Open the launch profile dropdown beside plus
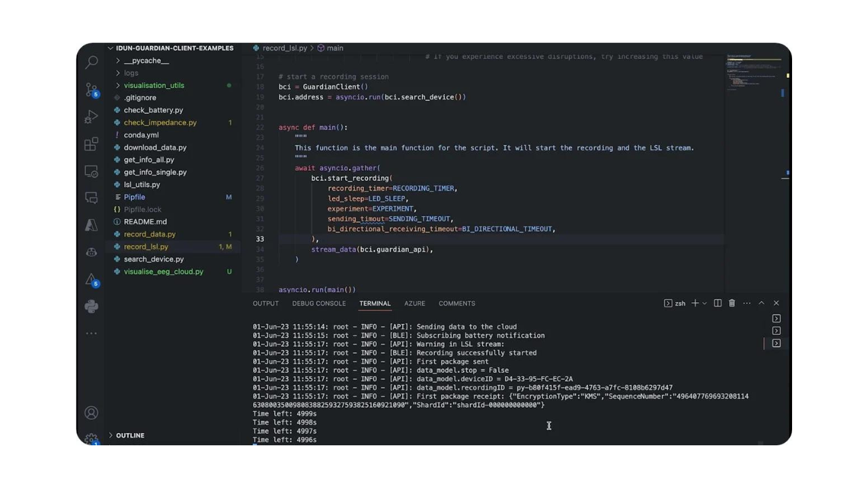The height and width of the screenshot is (488, 868). point(705,303)
